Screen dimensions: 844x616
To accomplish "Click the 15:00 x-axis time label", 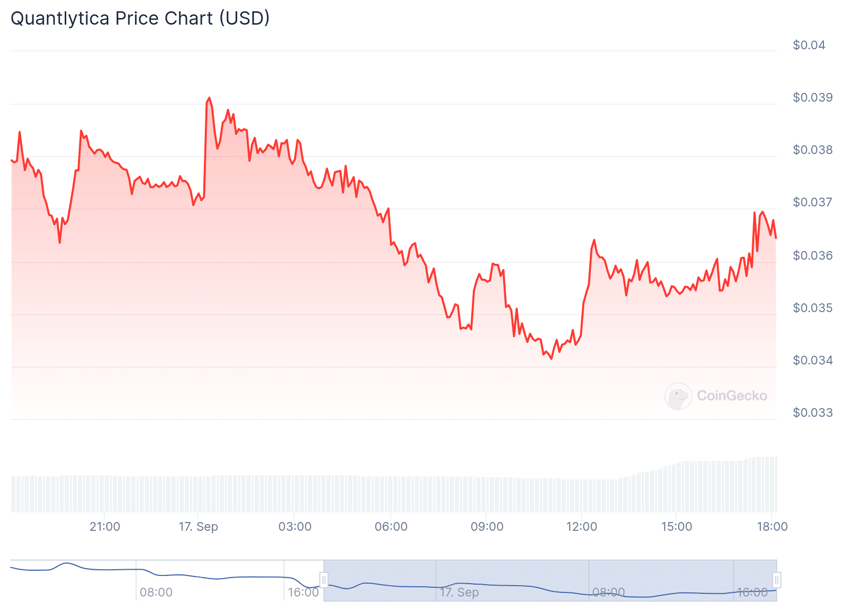I will [x=676, y=527].
